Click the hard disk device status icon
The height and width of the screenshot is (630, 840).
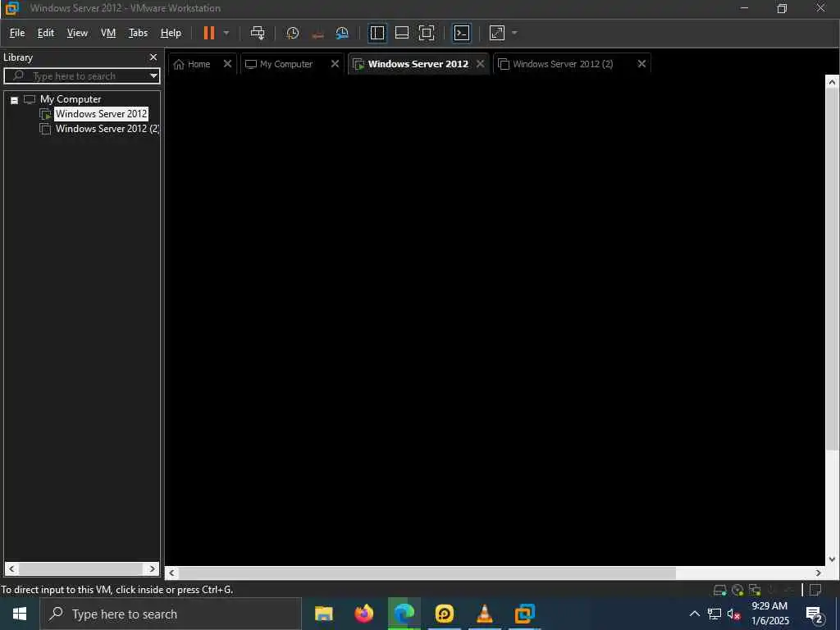720,590
